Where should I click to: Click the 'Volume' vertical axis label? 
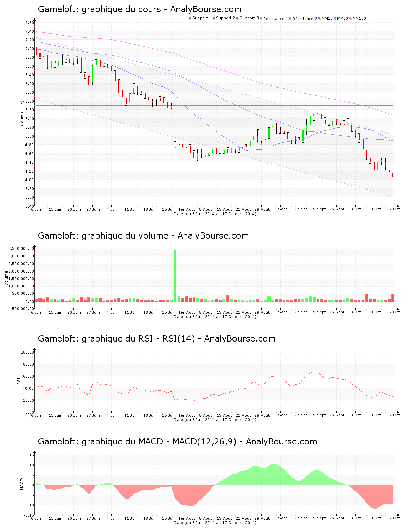[x=6, y=278]
